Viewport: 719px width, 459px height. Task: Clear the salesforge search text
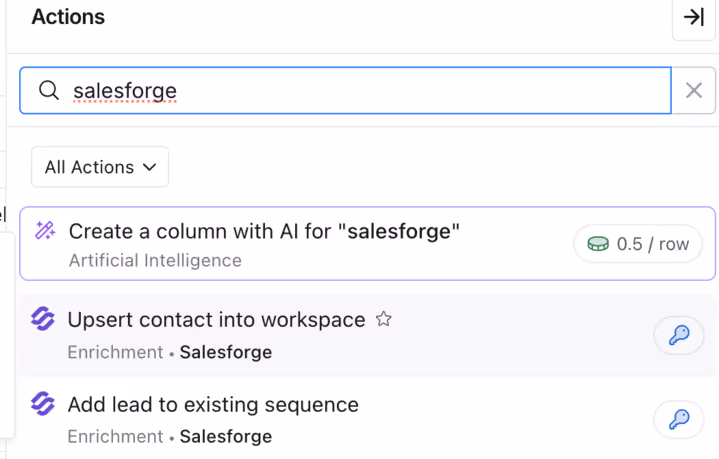pos(694,91)
